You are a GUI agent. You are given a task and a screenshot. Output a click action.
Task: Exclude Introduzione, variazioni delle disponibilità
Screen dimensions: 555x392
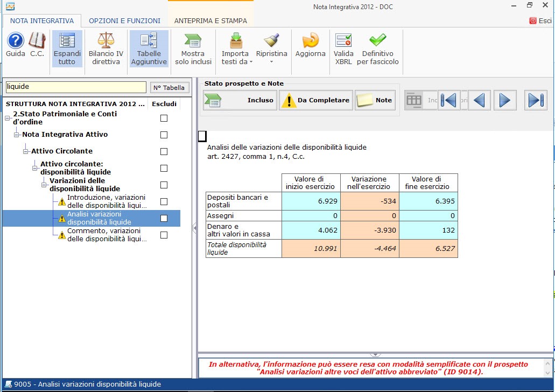[x=164, y=201]
